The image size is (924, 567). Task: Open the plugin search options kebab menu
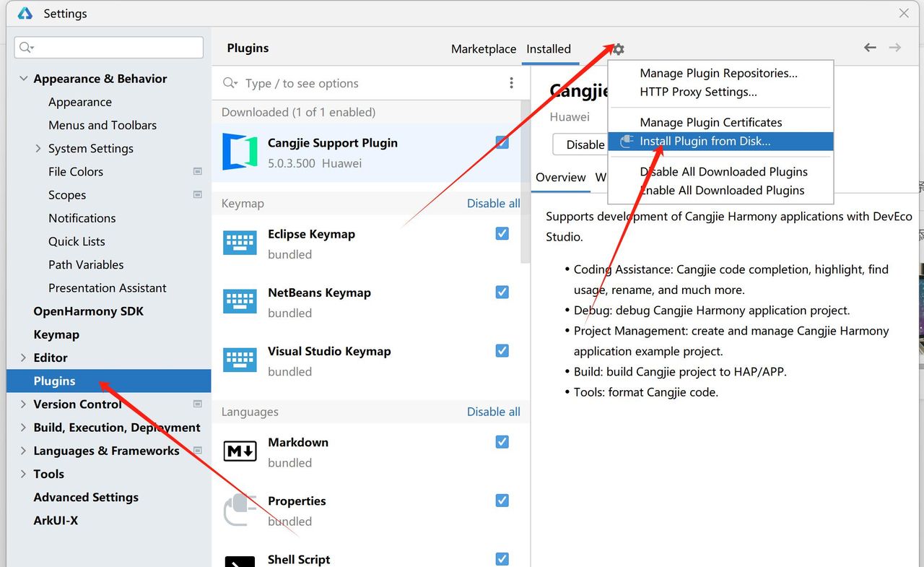pyautogui.click(x=511, y=83)
